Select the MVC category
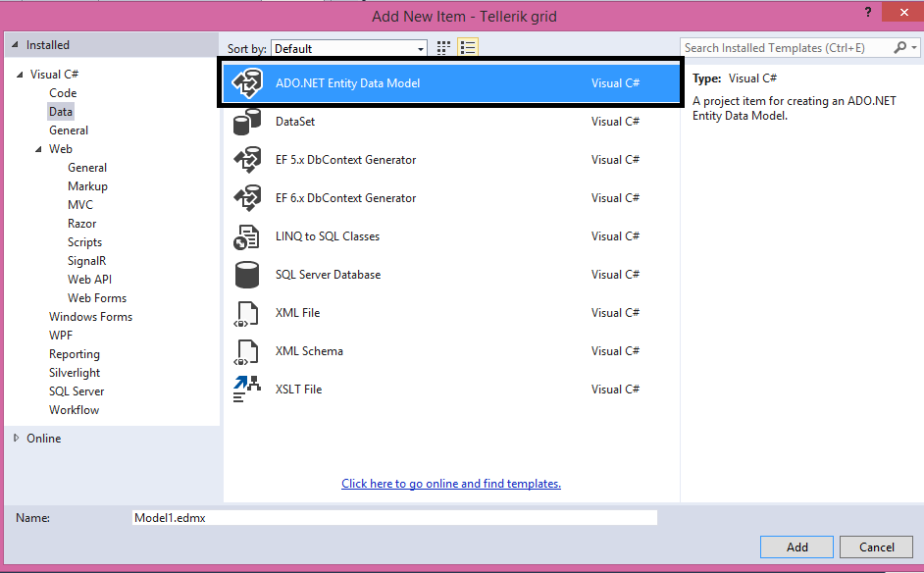Viewport: 924px width, 573px height. point(80,205)
